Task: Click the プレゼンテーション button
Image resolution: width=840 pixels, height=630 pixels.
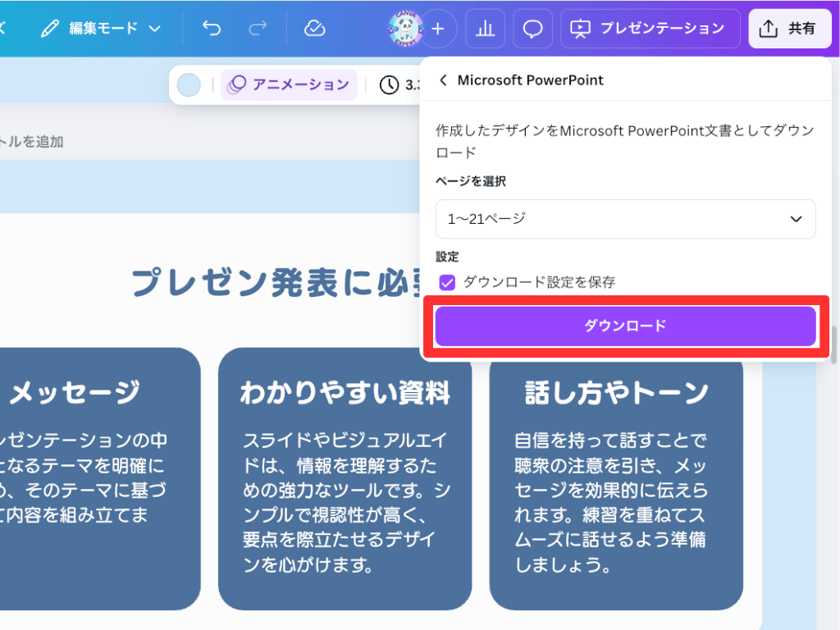Action: [x=650, y=29]
